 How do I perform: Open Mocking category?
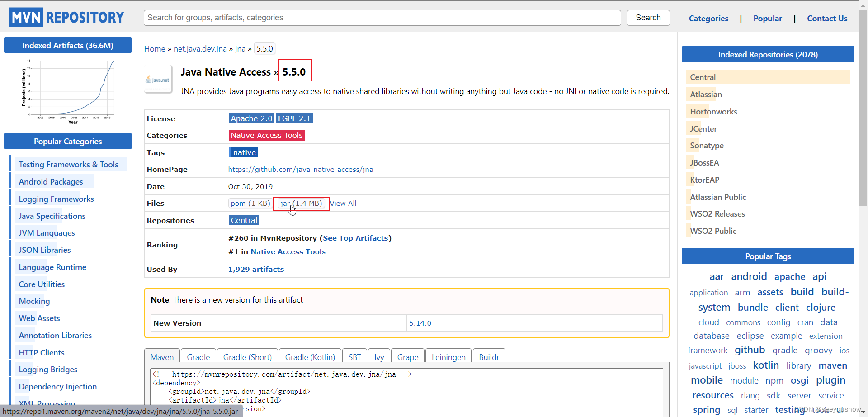(x=34, y=301)
